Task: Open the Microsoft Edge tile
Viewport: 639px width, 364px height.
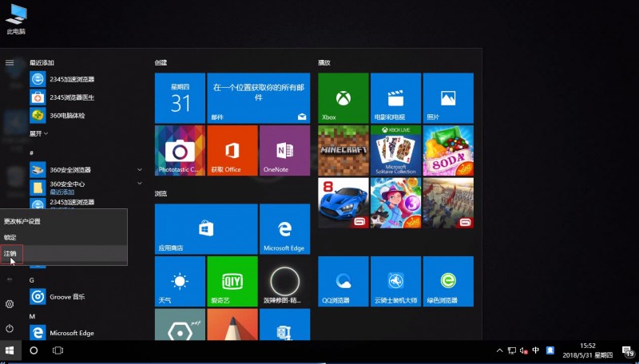Action: pyautogui.click(x=284, y=229)
